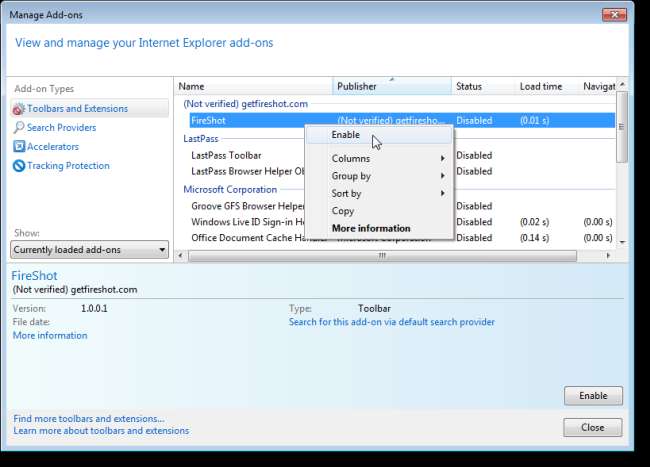Click the (0.02 s) load time cell
The width and height of the screenshot is (650, 467).
[534, 222]
